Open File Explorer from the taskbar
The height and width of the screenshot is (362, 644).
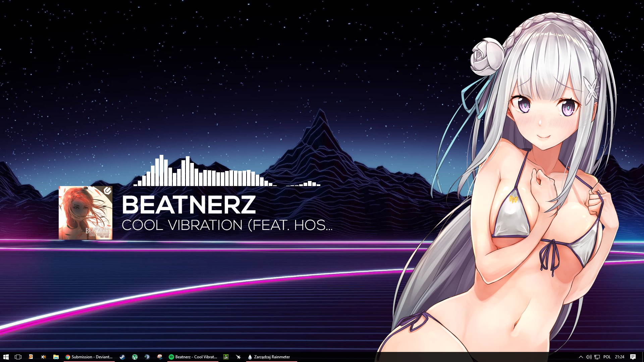[x=56, y=357]
